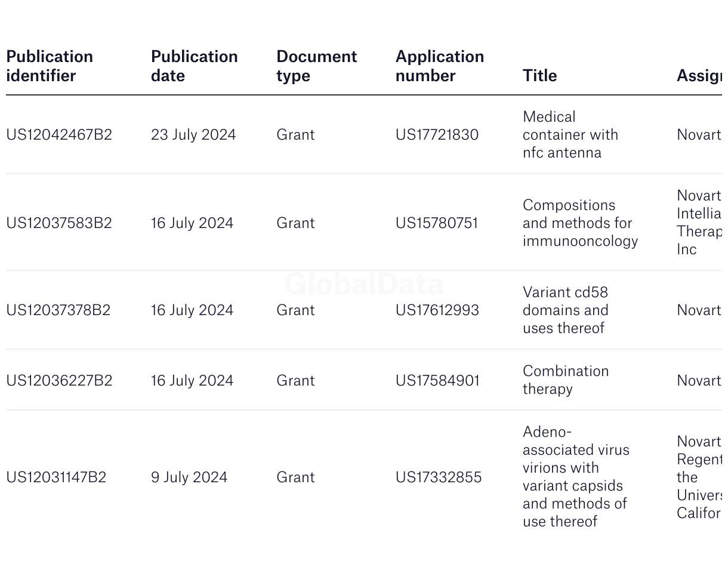Screen dimensions: 728x567
Task: Select application number US17584901
Action: click(x=437, y=380)
